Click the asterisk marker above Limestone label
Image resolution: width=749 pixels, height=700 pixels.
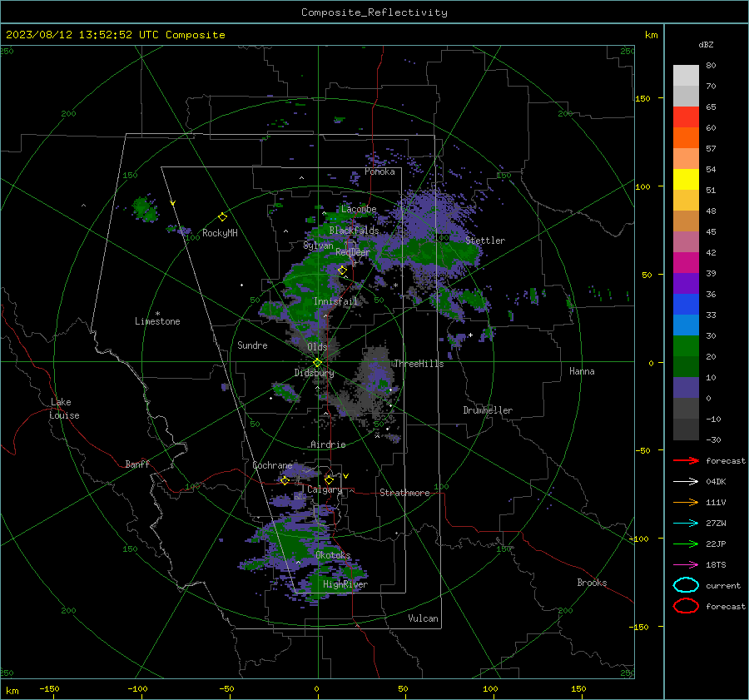pos(157,314)
